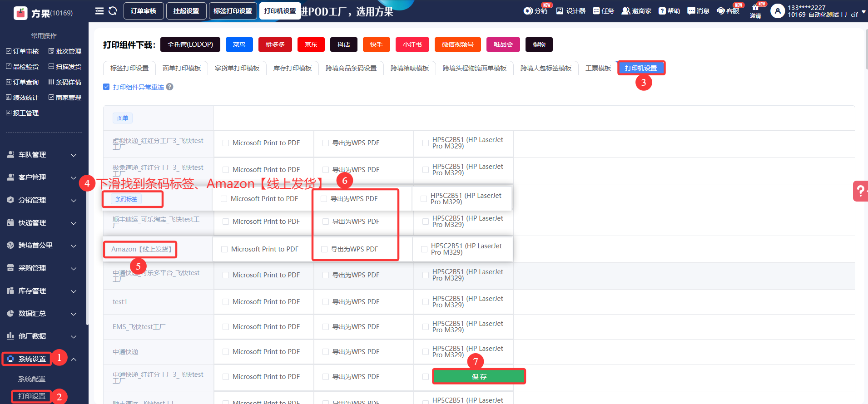Click the 采购管理 sidebar icon
868x404 pixels.
pos(10,268)
